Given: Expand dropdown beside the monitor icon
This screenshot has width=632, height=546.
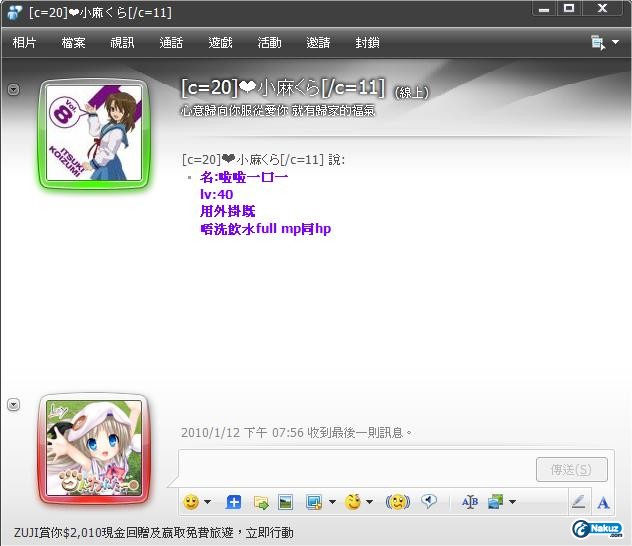Looking at the screenshot, I should tap(332, 502).
